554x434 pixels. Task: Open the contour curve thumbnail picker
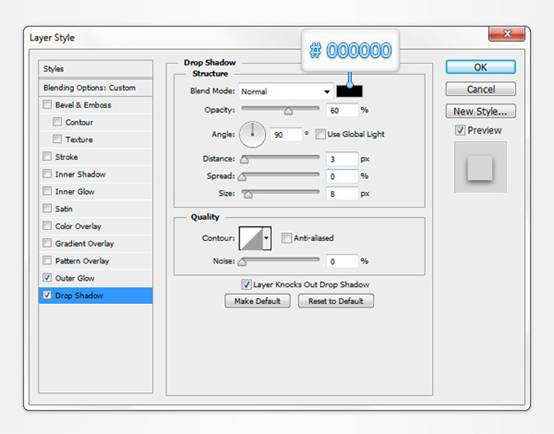point(251,238)
